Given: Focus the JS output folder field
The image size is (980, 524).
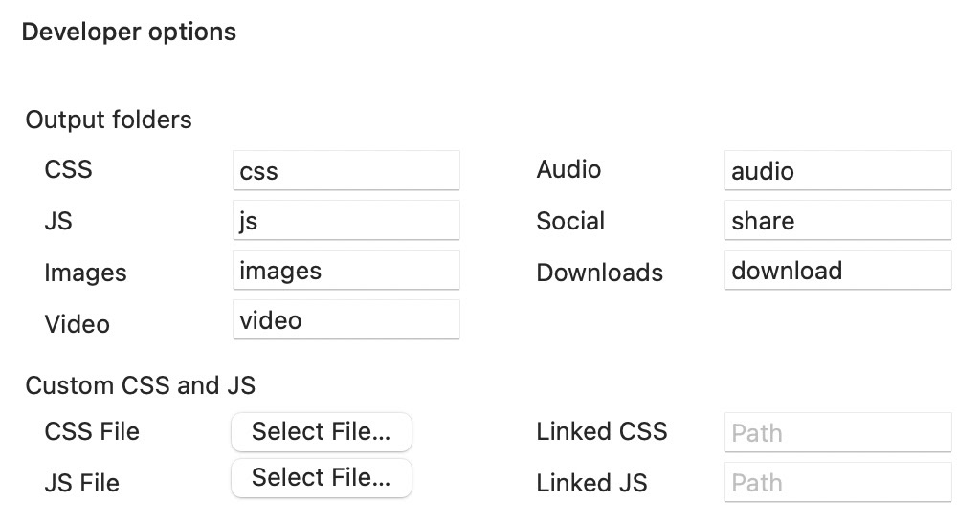Looking at the screenshot, I should [345, 221].
